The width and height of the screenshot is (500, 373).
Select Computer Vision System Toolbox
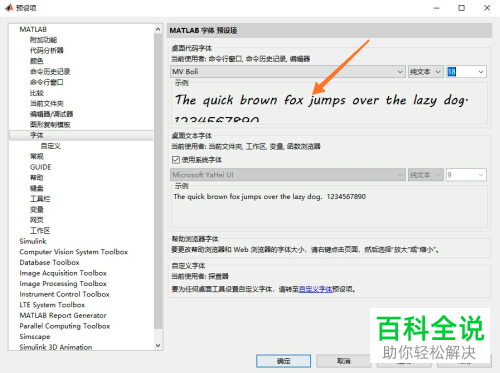pos(74,252)
